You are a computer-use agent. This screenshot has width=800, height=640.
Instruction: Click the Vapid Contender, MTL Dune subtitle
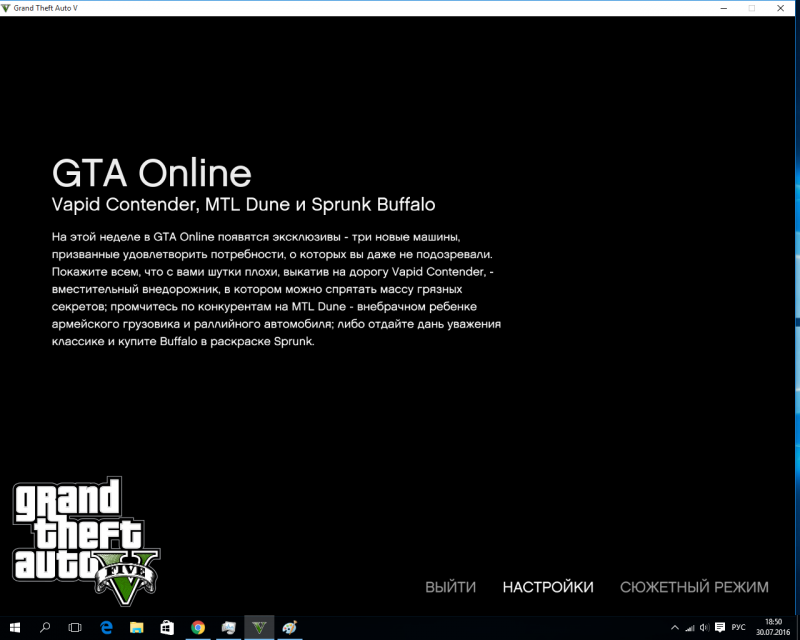(x=243, y=205)
